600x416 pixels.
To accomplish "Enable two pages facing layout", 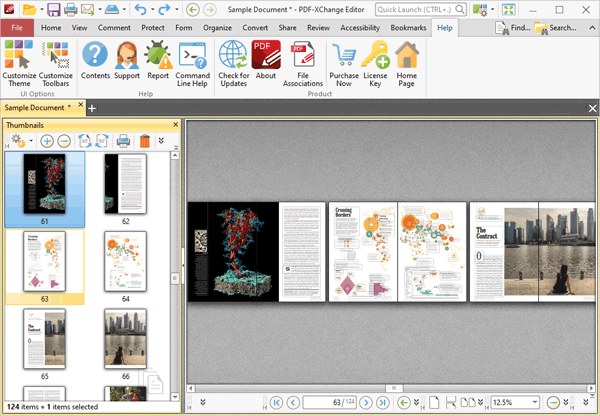I will click(468, 402).
